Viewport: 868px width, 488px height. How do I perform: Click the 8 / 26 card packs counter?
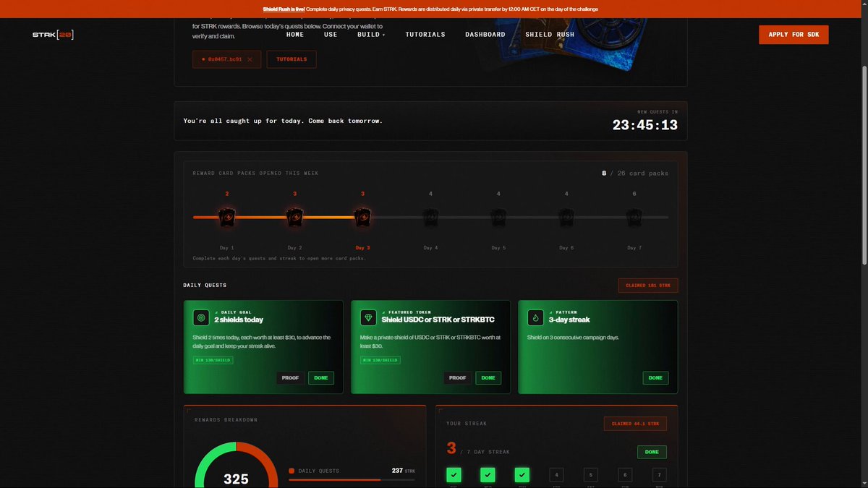coord(635,174)
